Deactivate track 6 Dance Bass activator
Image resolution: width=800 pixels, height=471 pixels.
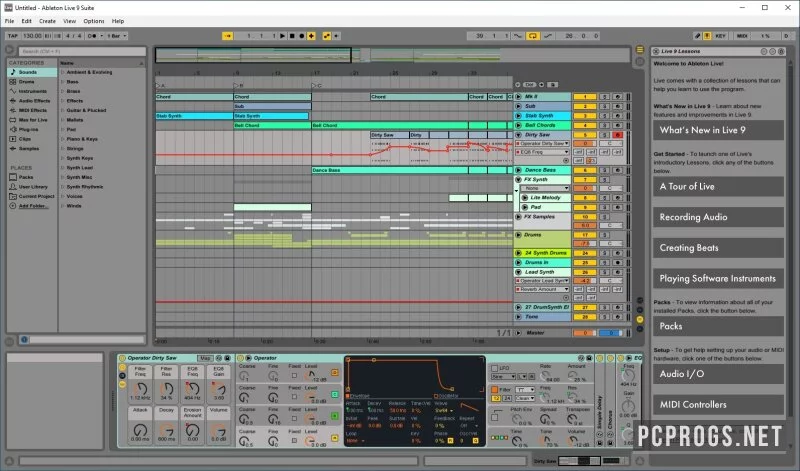[x=585, y=170]
